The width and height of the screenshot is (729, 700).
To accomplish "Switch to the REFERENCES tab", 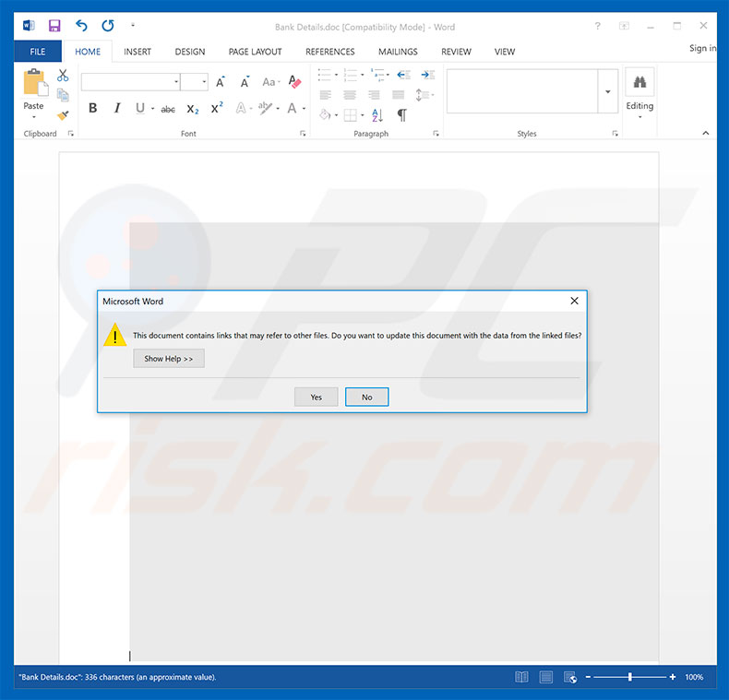I will coord(330,52).
